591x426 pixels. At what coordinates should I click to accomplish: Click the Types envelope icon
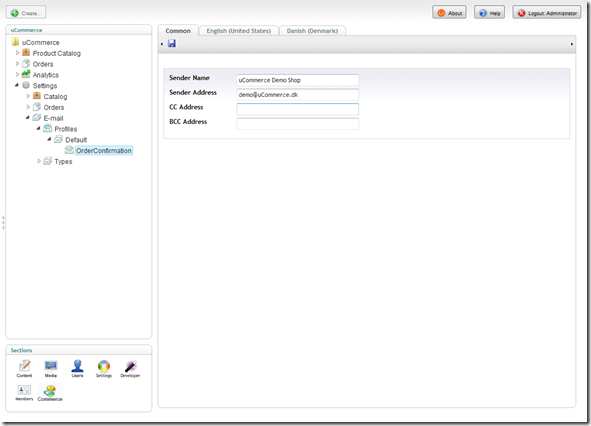click(x=47, y=161)
